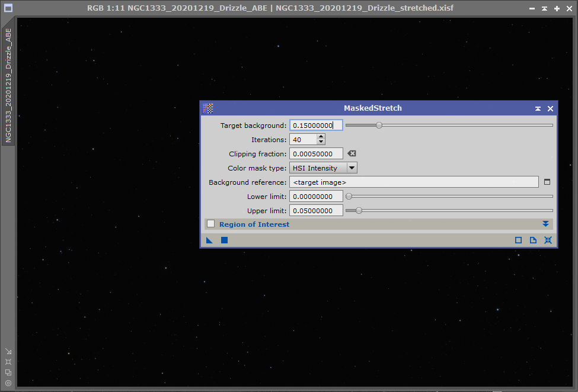This screenshot has width=578, height=392.
Task: Click the Iterations value field
Action: click(x=303, y=140)
